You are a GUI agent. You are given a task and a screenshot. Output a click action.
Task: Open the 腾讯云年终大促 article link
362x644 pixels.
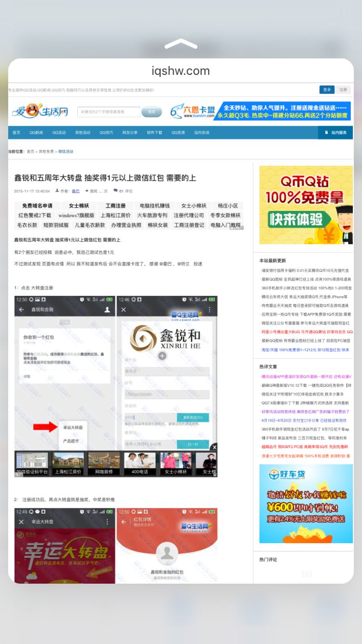click(305, 297)
